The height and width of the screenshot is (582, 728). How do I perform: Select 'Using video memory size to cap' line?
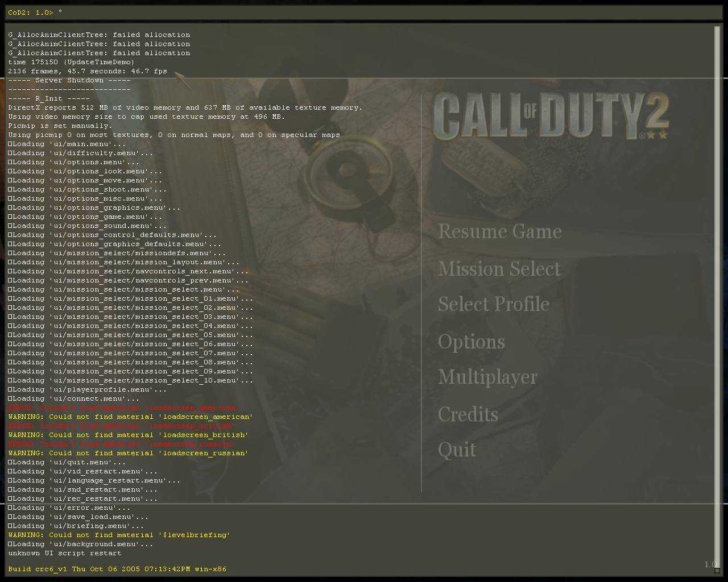tap(147, 117)
